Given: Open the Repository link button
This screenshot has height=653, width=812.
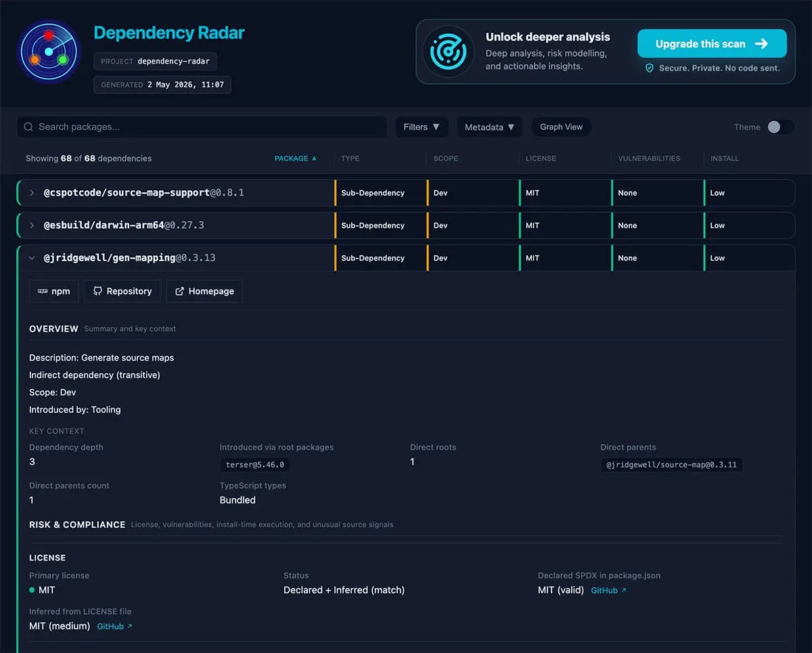Looking at the screenshot, I should 122,291.
